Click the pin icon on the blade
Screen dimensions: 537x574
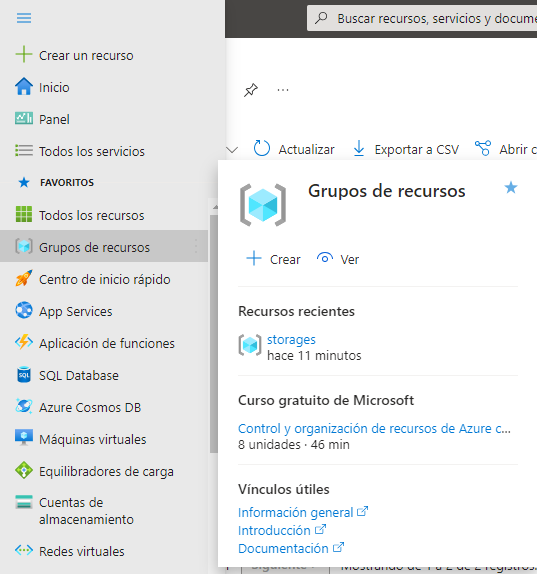pos(251,90)
